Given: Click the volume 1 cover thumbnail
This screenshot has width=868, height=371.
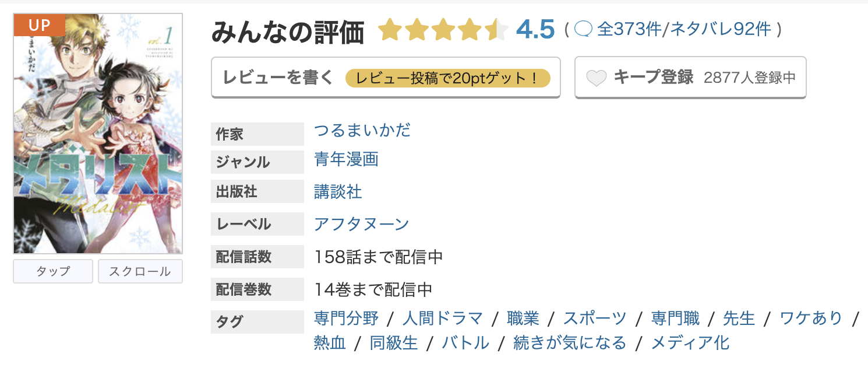Looking at the screenshot, I should 97,134.
